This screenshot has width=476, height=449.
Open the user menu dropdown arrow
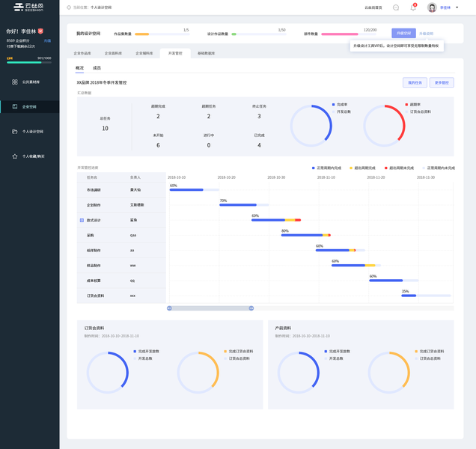(457, 7)
